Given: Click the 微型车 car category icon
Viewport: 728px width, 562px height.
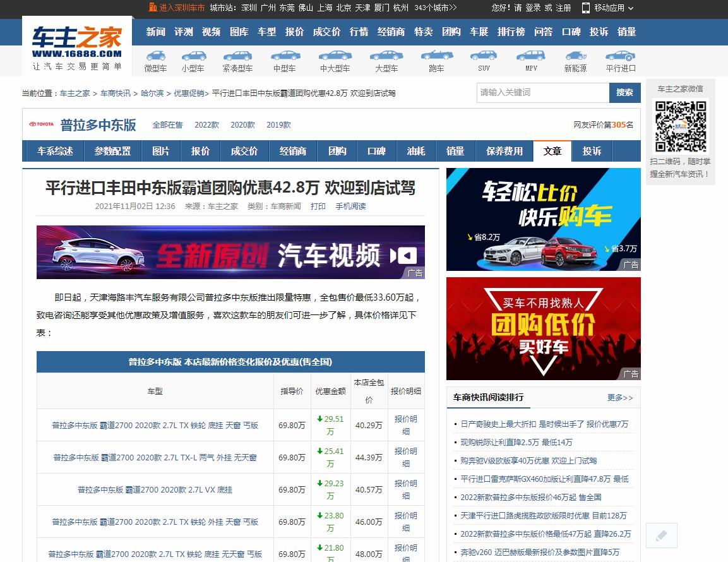Looking at the screenshot, I should click(155, 57).
